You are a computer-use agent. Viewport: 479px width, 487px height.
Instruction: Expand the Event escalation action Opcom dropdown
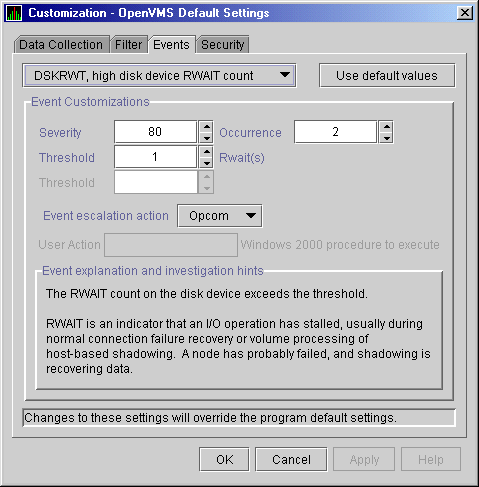pos(220,216)
